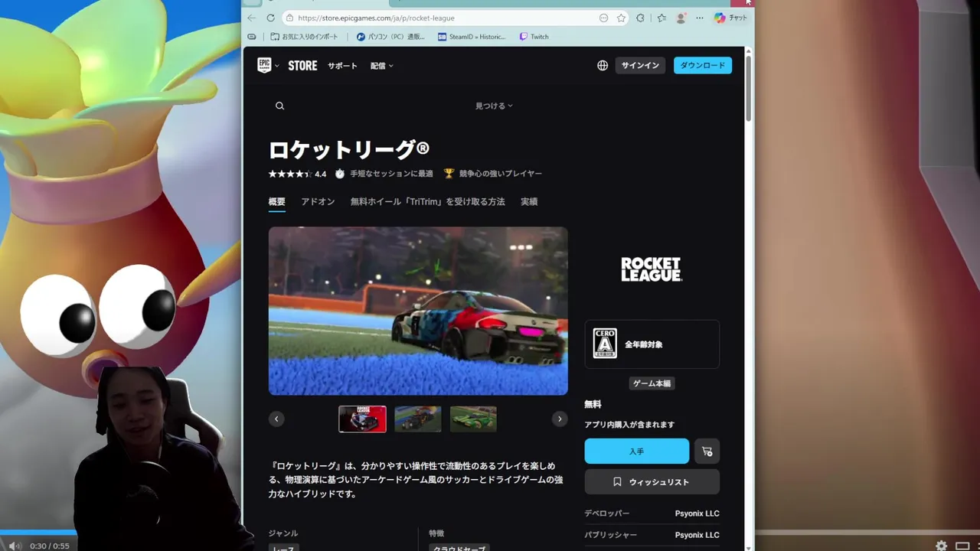Expand the 見つける dropdown
The height and width of the screenshot is (551, 980).
[494, 106]
